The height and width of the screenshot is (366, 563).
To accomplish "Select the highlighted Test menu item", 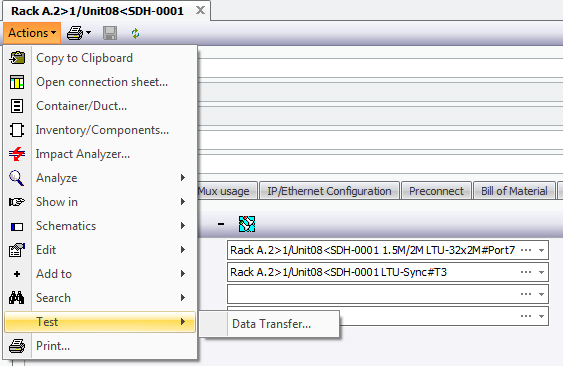I will [100, 322].
